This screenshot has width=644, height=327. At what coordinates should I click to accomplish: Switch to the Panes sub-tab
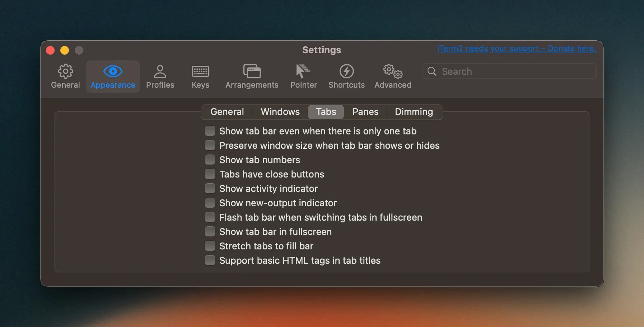click(x=365, y=112)
